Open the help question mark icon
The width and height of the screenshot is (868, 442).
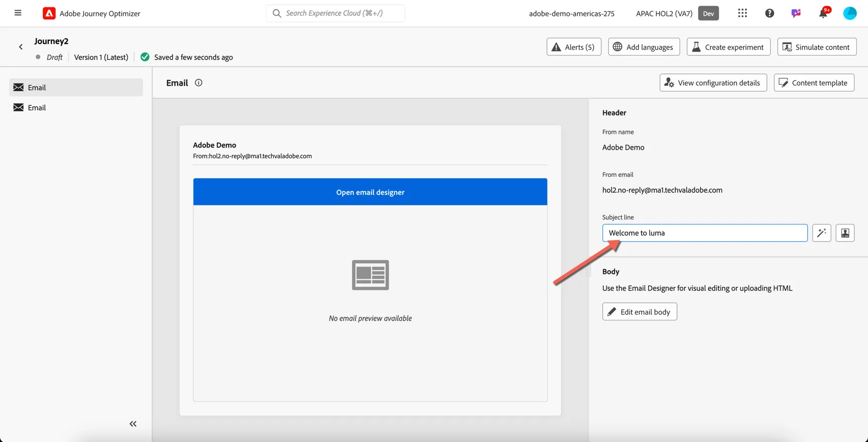770,13
